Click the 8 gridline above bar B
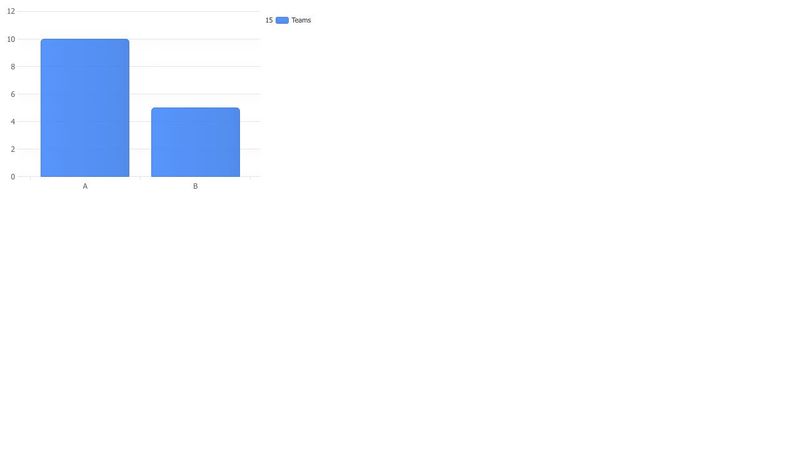 tap(195, 66)
